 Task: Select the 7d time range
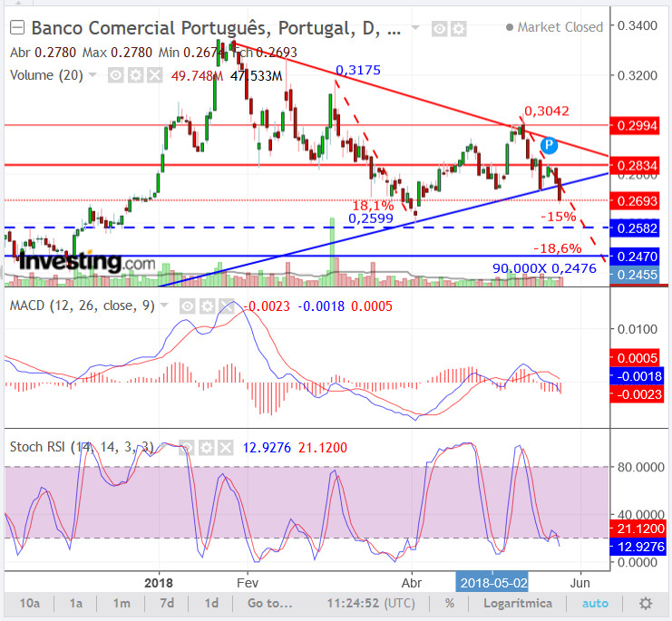pos(167,604)
